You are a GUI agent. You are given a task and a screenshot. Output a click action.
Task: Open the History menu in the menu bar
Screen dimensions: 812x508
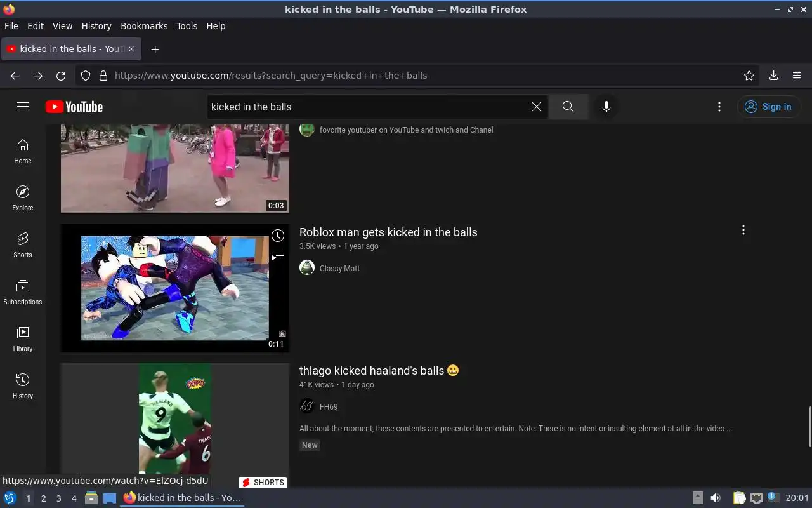(x=96, y=26)
